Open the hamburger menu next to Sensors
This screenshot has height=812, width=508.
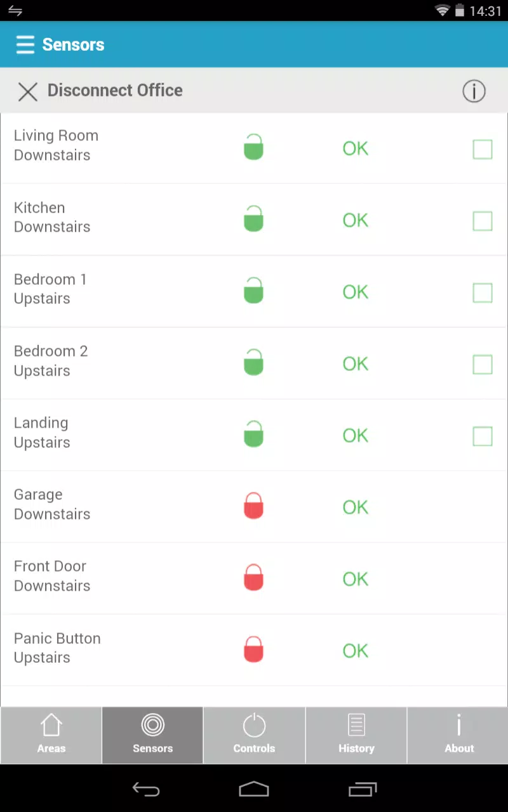click(x=25, y=44)
